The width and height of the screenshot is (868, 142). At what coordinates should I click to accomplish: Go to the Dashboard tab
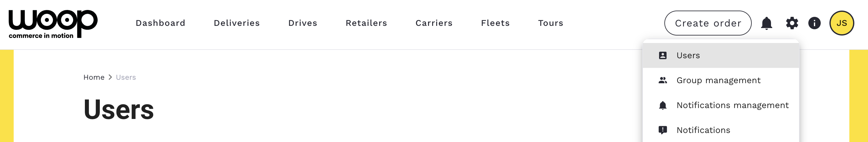pos(160,23)
